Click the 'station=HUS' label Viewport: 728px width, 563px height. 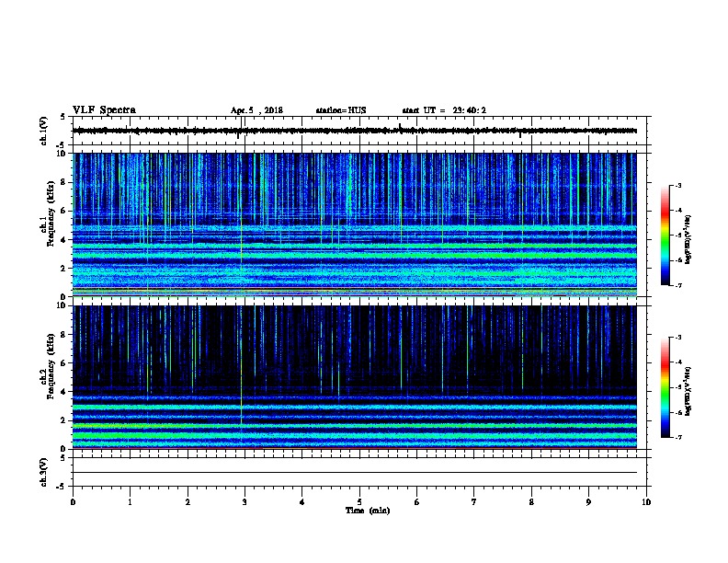coord(341,110)
